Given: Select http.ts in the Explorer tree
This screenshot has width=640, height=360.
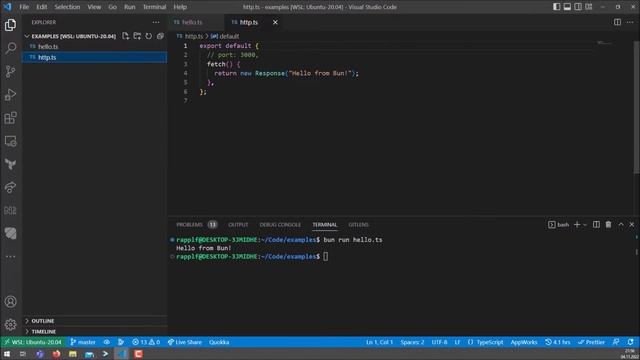Looking at the screenshot, I should click(94, 58).
